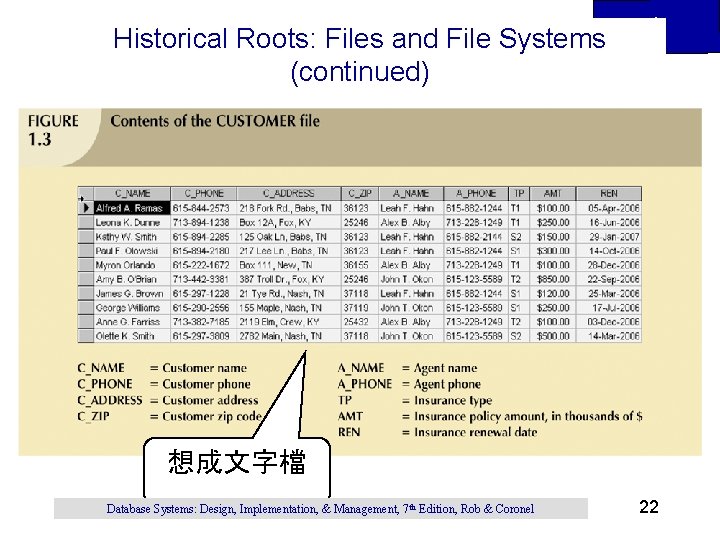Click renewal date 14-Oct-2006

pos(614,251)
